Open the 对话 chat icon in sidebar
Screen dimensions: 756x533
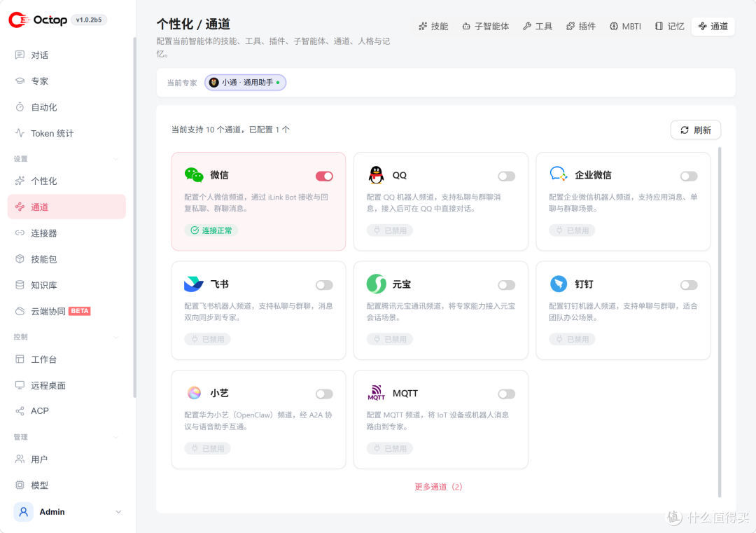pos(20,55)
